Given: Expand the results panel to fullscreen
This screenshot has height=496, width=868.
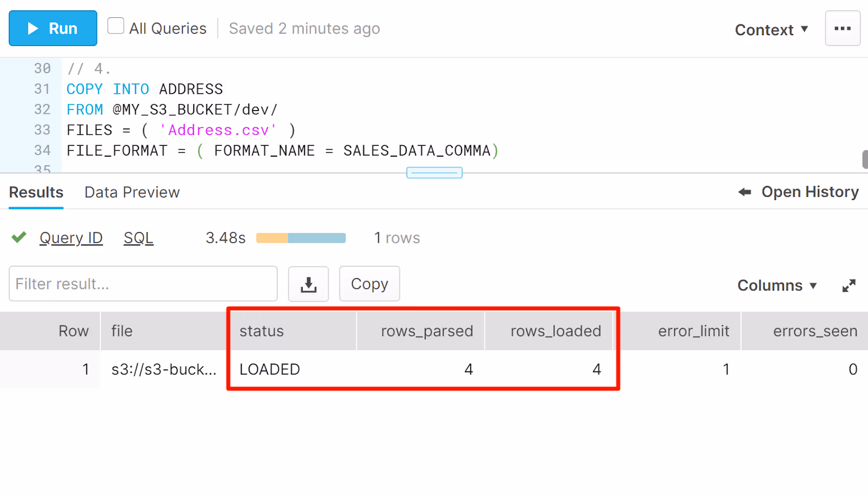Looking at the screenshot, I should (850, 285).
